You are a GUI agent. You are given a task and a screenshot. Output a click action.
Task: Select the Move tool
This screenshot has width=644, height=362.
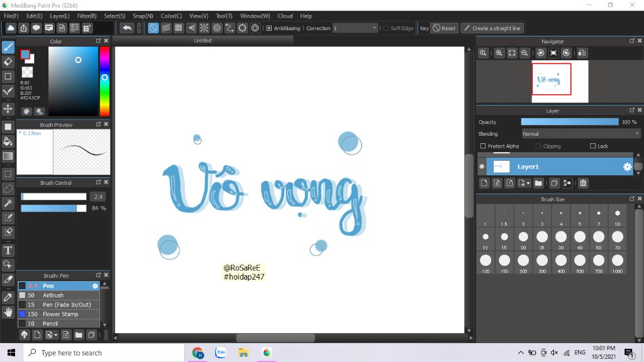point(8,109)
